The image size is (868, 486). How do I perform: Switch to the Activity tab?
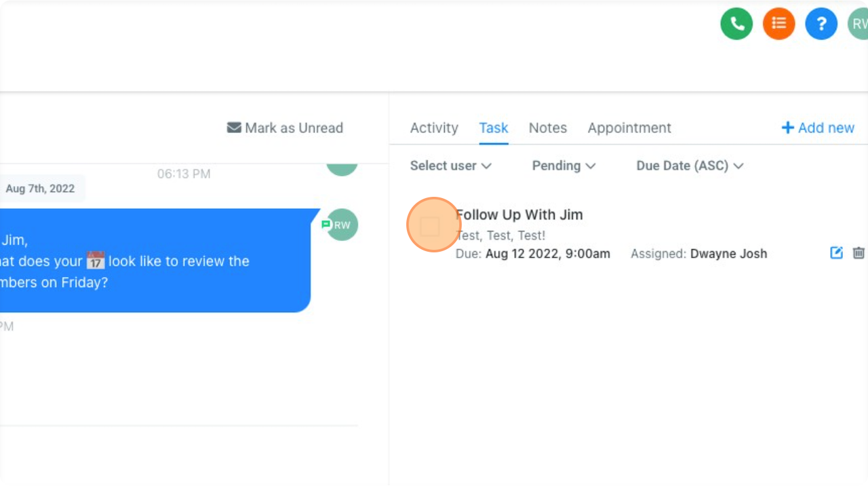click(x=434, y=128)
